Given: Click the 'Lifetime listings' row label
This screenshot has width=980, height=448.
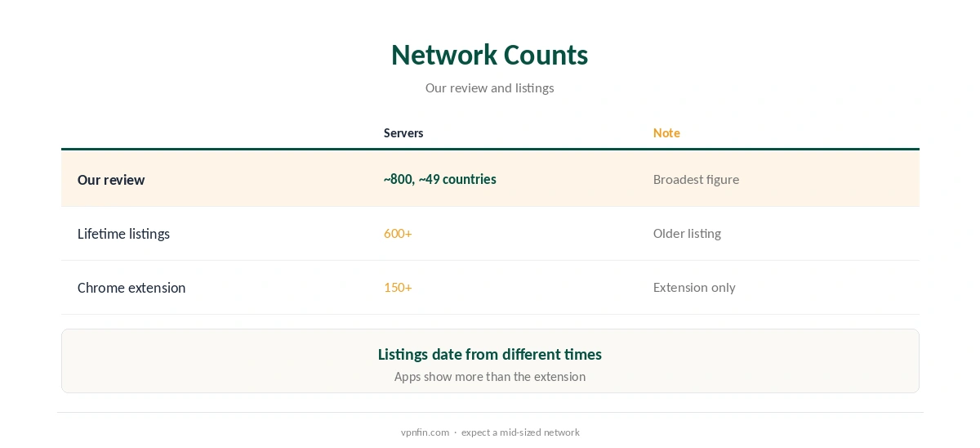Looking at the screenshot, I should tap(123, 234).
